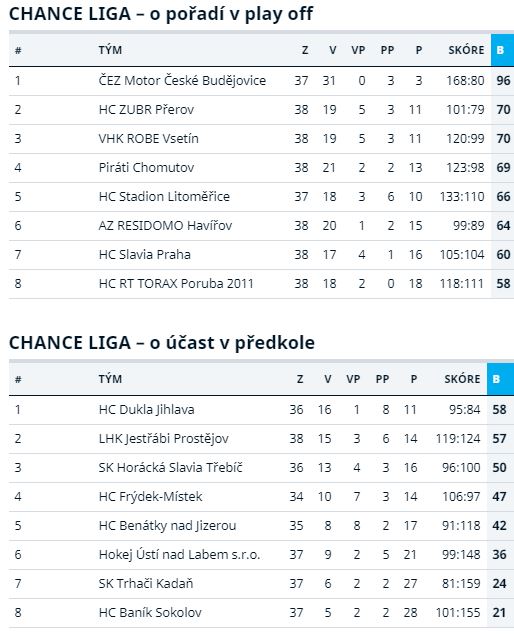Click HC Frýdek-Místek team name
The image size is (514, 637).
point(150,496)
